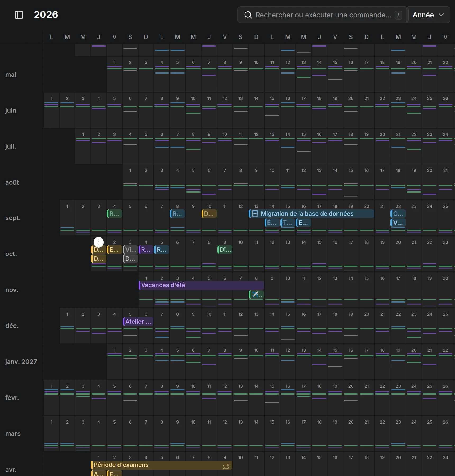Toggle the sidebar panel icon
The width and height of the screenshot is (455, 476).
(x=19, y=15)
